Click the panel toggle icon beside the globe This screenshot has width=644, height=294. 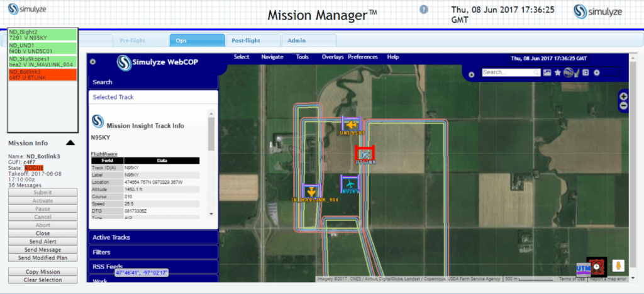point(586,72)
